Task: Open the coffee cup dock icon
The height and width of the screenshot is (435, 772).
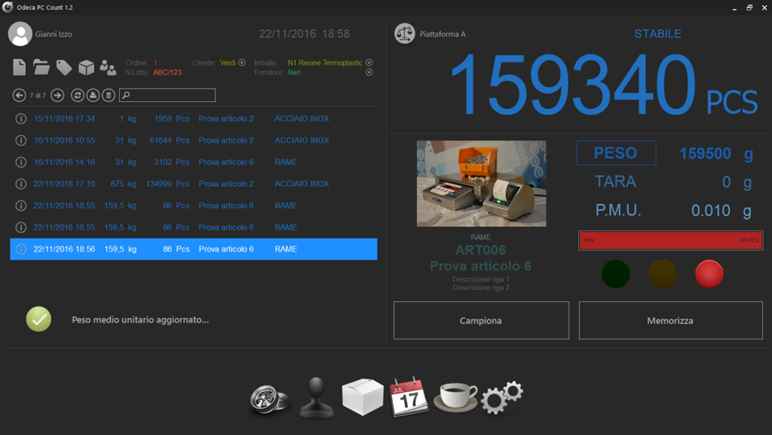Action: 455,397
